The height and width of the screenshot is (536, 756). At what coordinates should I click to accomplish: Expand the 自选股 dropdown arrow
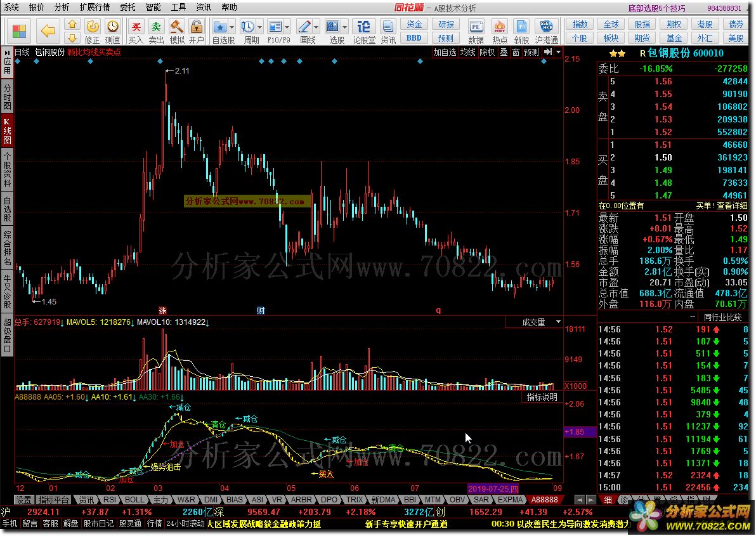tap(232, 27)
